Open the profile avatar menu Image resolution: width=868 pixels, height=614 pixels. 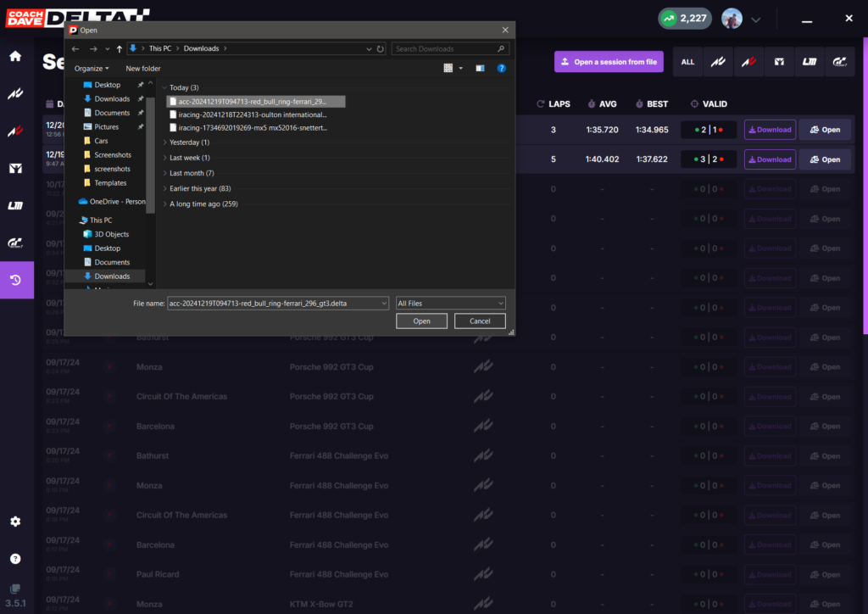tap(732, 19)
